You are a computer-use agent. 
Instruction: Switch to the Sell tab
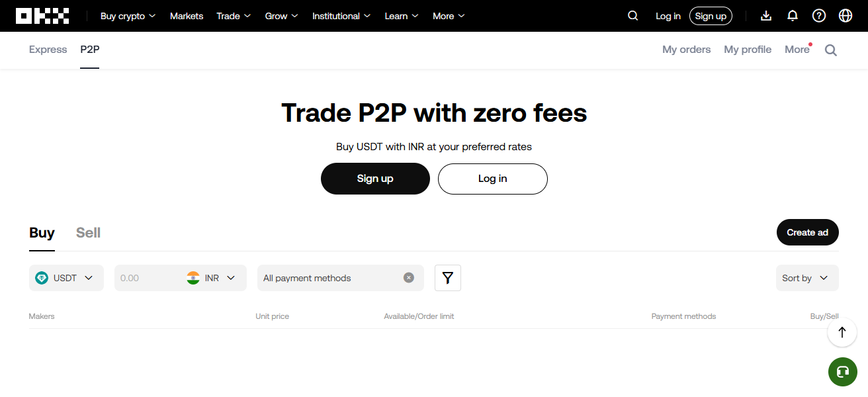(88, 232)
